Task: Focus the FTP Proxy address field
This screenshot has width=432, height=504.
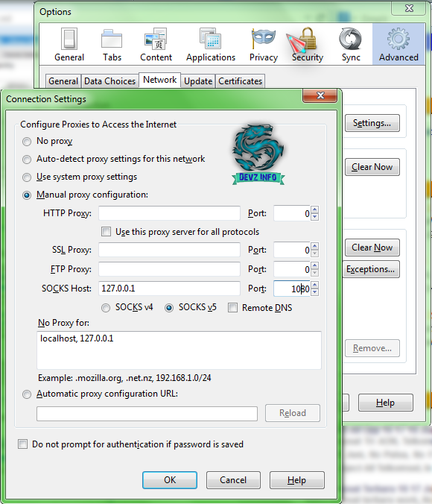Action: tap(169, 269)
